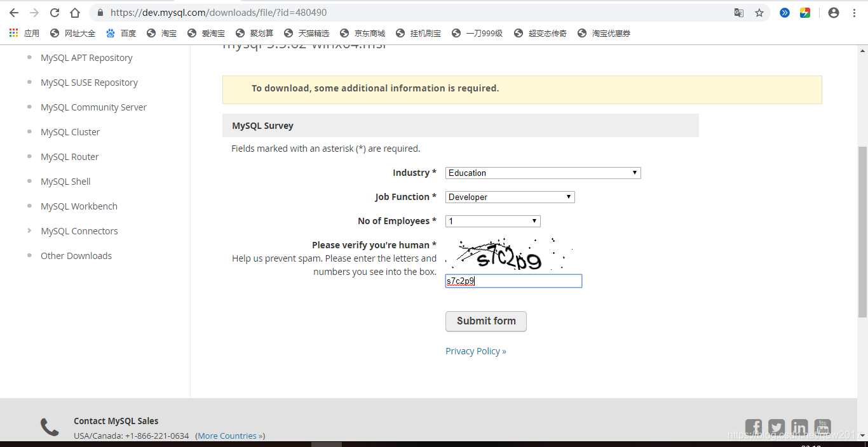The width and height of the screenshot is (868, 447).
Task: Click the browser forward arrow
Action: [x=34, y=13]
